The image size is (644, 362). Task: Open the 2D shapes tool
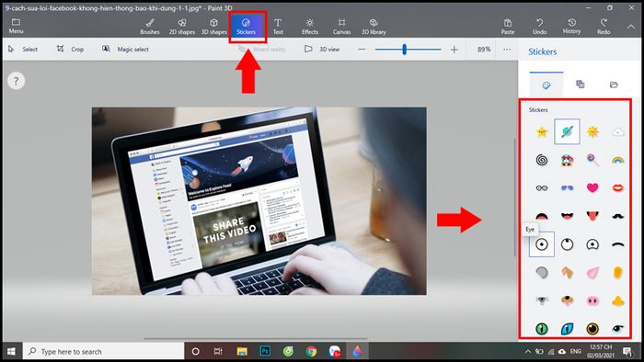pos(182,27)
